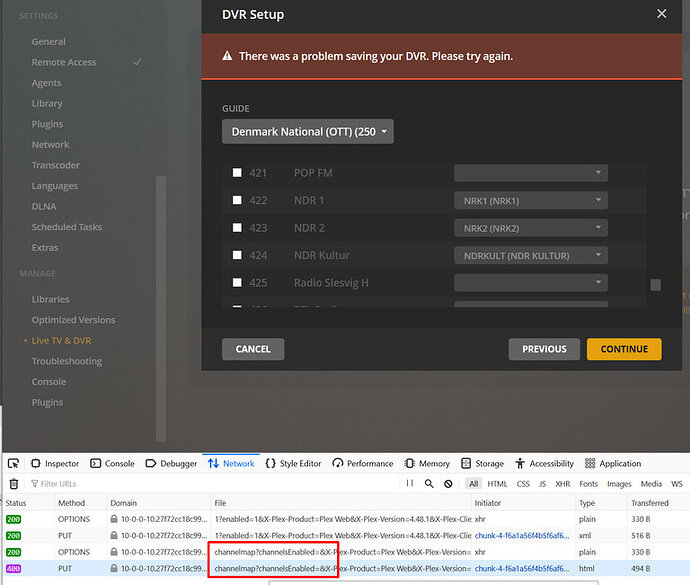Click the settings sidebar scrollbar
The image size is (690, 585).
[x=161, y=308]
